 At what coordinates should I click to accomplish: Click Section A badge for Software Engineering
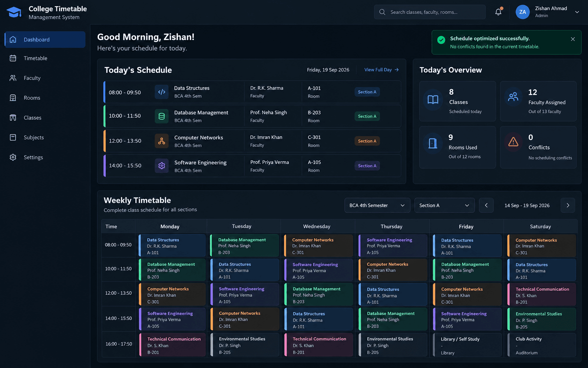[x=367, y=166]
